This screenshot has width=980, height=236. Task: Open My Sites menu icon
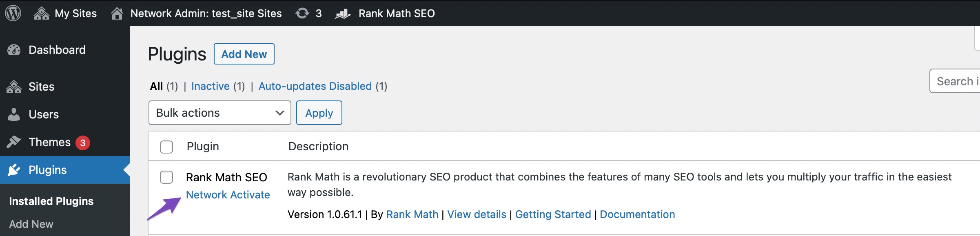pyautogui.click(x=41, y=13)
